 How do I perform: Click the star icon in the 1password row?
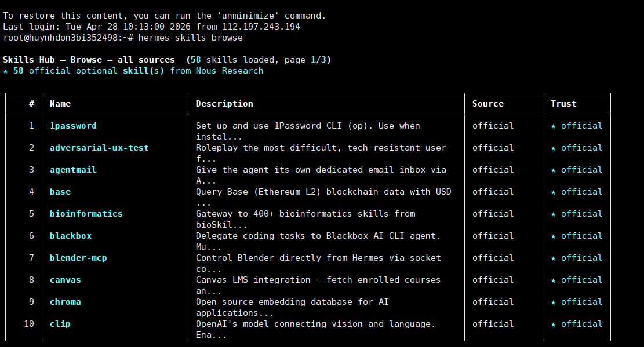[554, 126]
